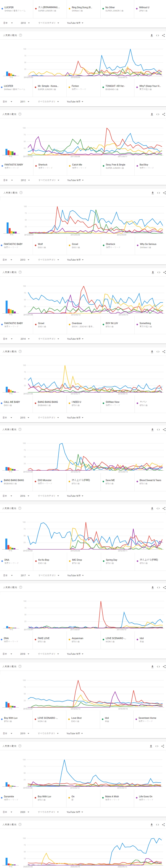The height and width of the screenshot is (868, 166).
Task: Open the year dropdown showing 2016
Action: coord(25,496)
